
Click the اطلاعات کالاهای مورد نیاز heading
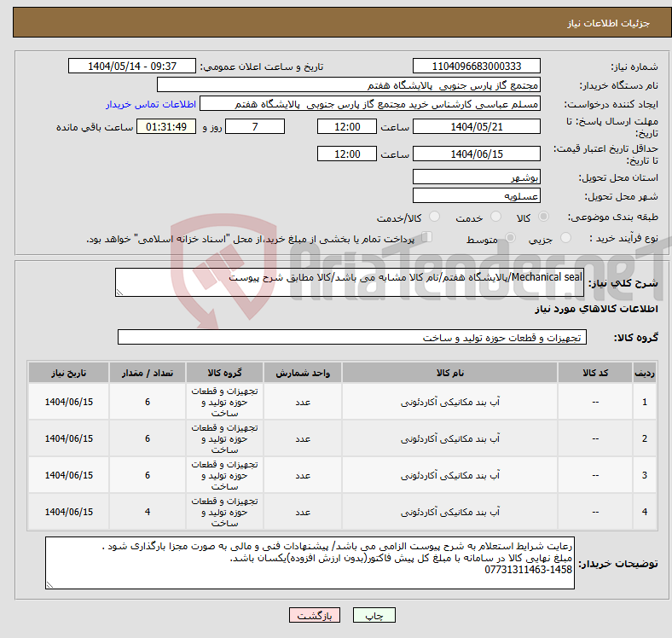coord(596,309)
